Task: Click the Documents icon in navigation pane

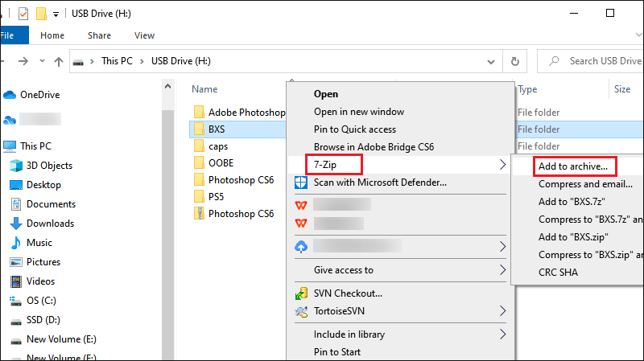Action: tap(16, 204)
